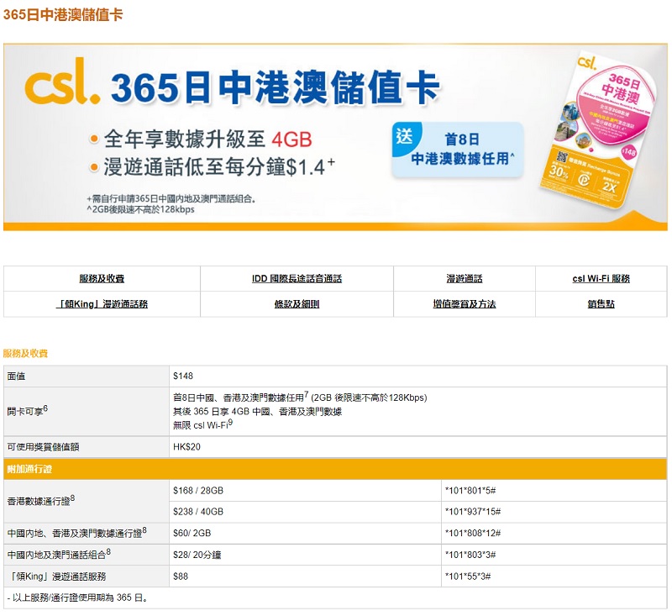Click the 其後 365 日享 4GB line
Screen dimensions: 672x616
point(258,412)
